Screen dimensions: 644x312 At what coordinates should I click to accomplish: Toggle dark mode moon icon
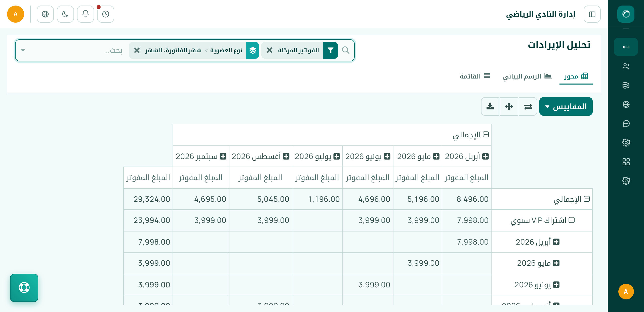[x=65, y=14]
